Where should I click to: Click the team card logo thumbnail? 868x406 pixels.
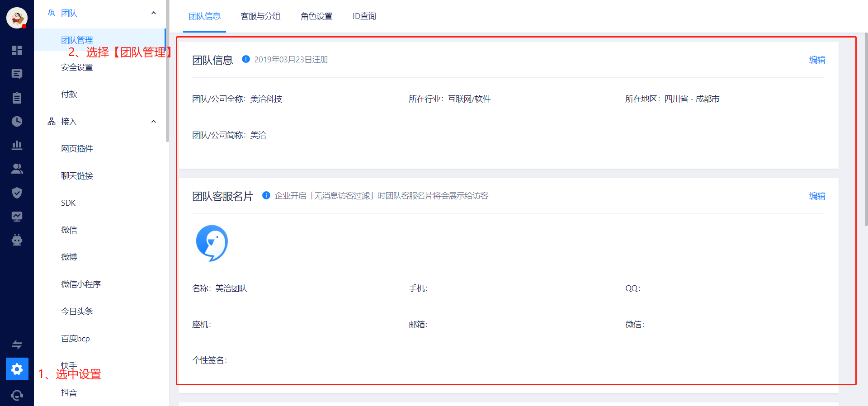click(212, 243)
